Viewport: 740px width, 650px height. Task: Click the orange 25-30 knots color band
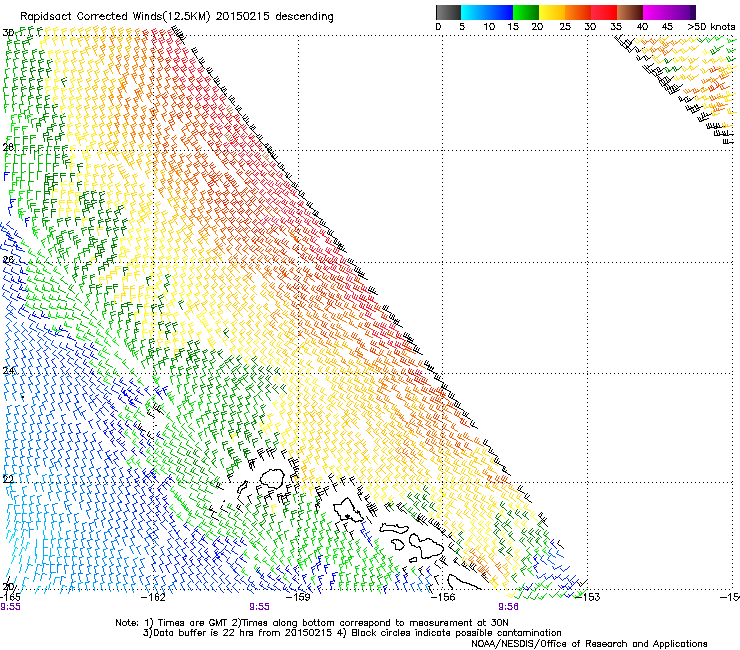tap(578, 12)
